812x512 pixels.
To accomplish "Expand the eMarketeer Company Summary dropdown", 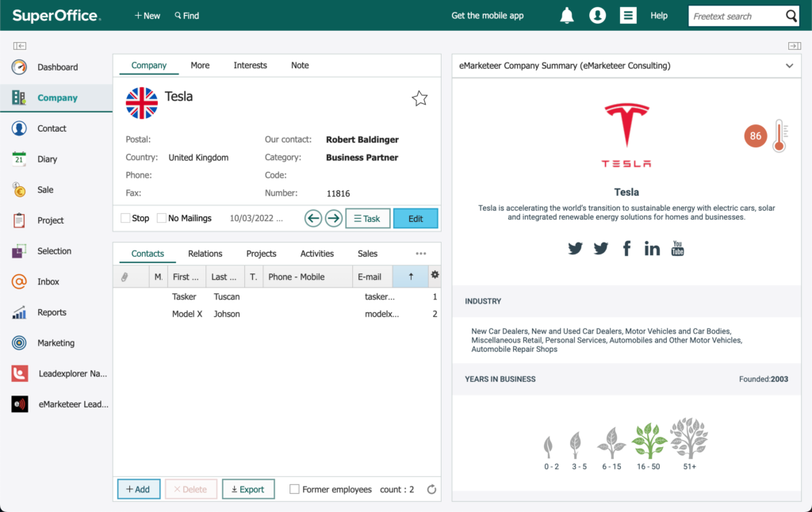I will 789,66.
